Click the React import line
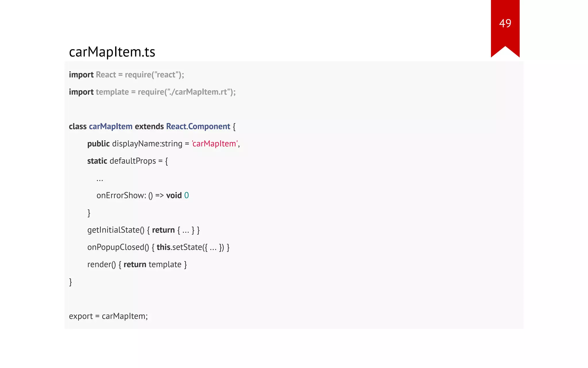The height and width of the screenshot is (368, 588). coord(126,75)
